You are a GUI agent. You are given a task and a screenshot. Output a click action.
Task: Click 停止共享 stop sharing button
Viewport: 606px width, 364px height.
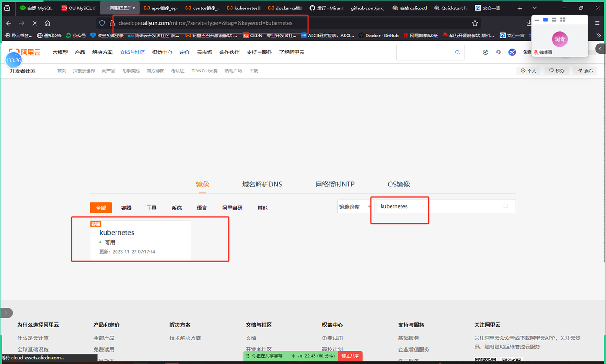point(350,356)
